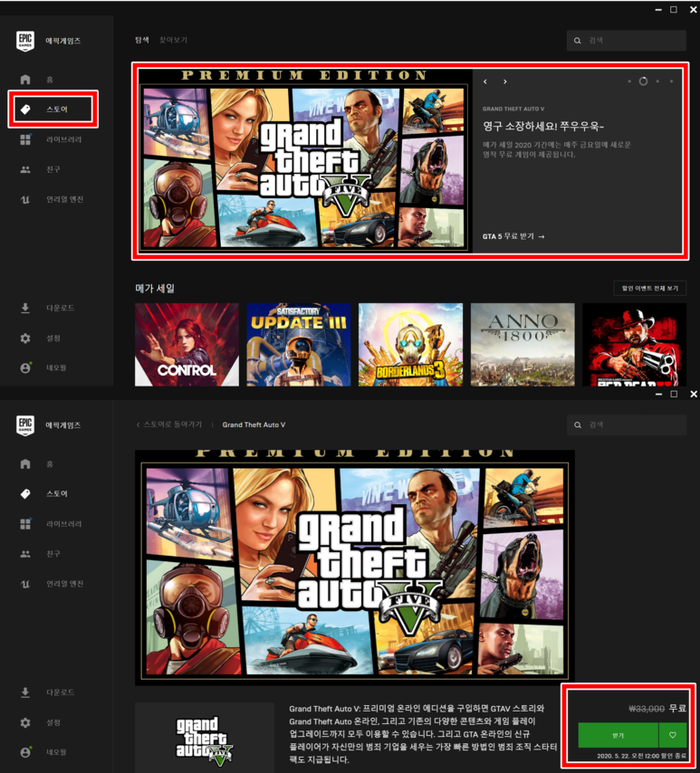Maximize the store window
700x773 pixels.
coord(674,10)
